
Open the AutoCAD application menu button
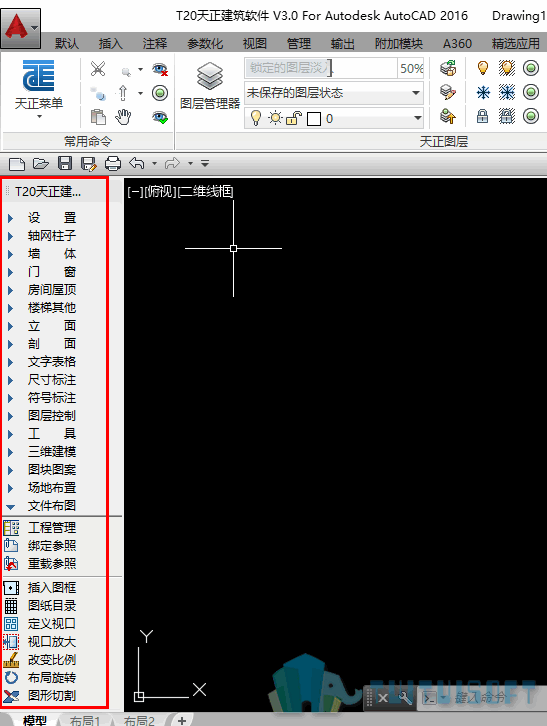[x=20, y=28]
